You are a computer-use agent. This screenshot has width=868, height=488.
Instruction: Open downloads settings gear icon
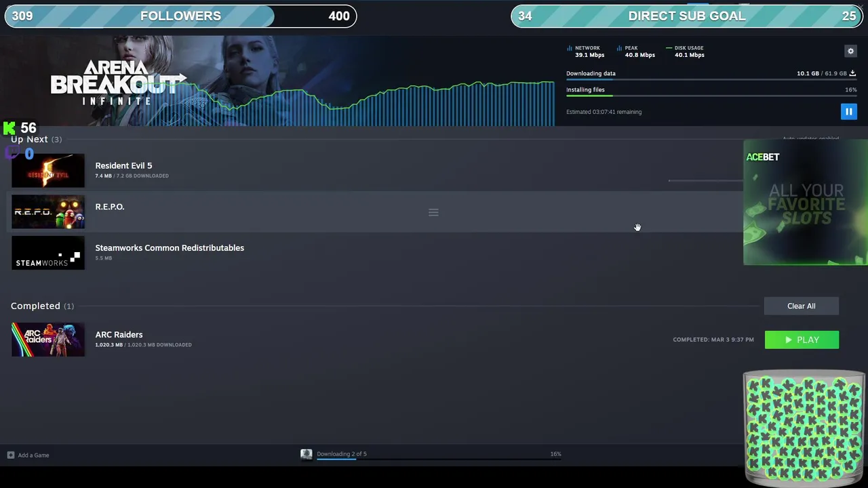850,51
